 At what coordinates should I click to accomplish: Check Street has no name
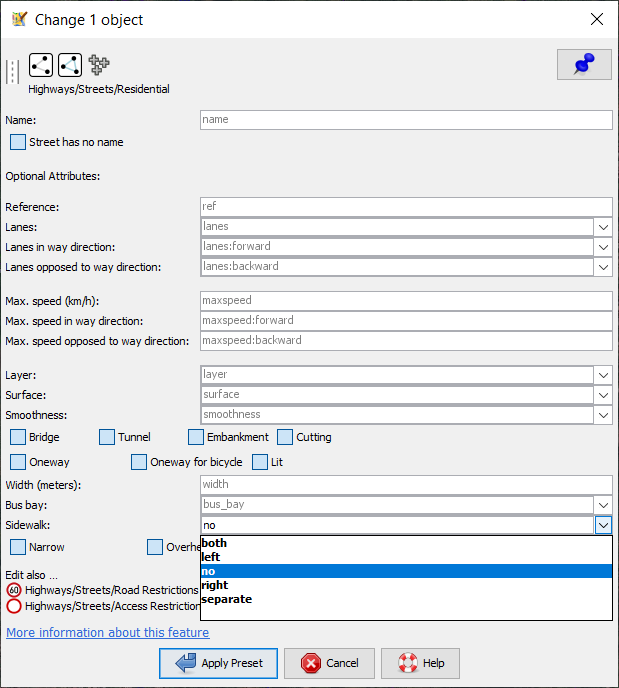(18, 142)
